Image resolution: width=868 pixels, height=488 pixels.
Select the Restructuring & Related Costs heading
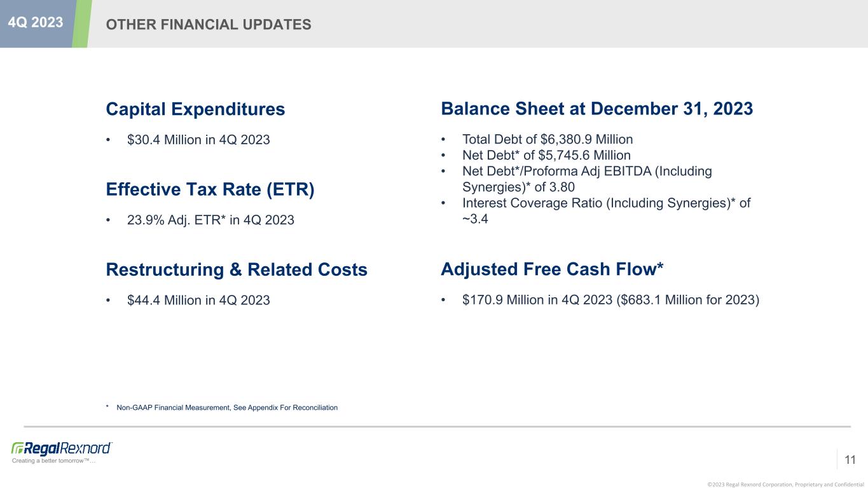click(237, 270)
